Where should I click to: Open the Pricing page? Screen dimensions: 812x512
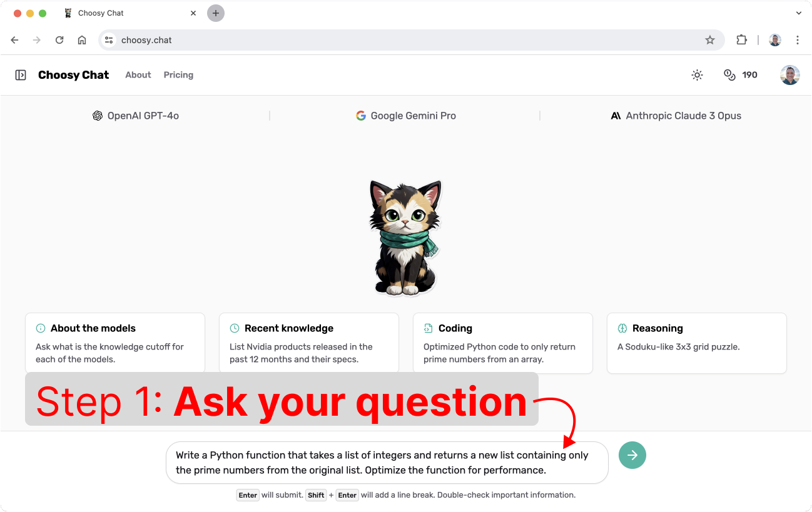tap(178, 75)
